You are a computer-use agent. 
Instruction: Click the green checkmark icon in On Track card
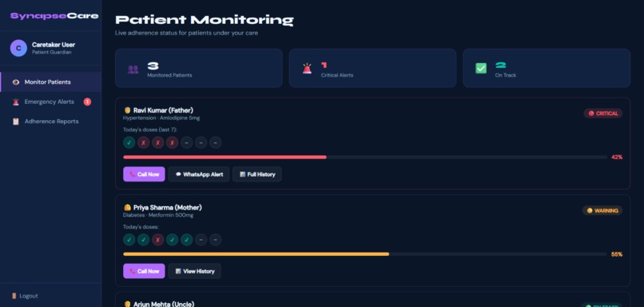click(x=481, y=69)
